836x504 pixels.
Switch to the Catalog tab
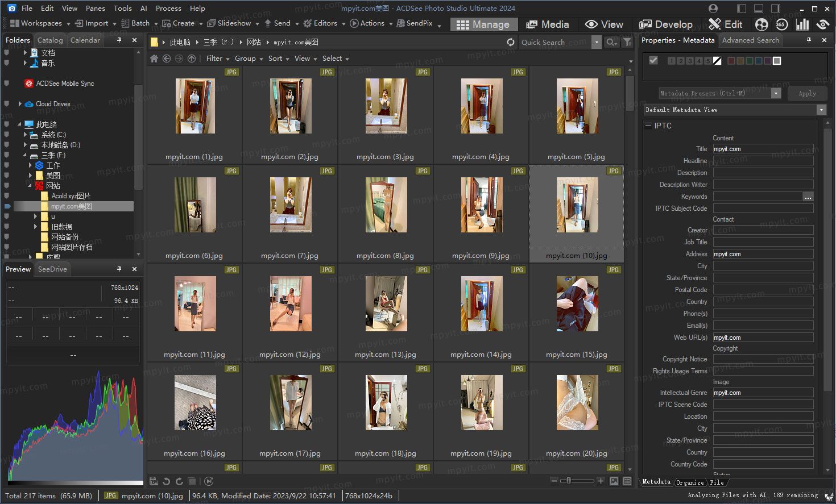click(50, 40)
